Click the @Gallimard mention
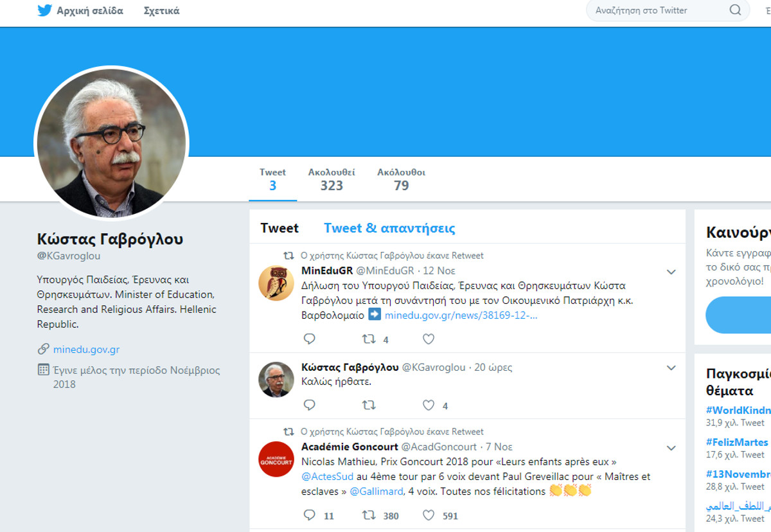 (377, 491)
